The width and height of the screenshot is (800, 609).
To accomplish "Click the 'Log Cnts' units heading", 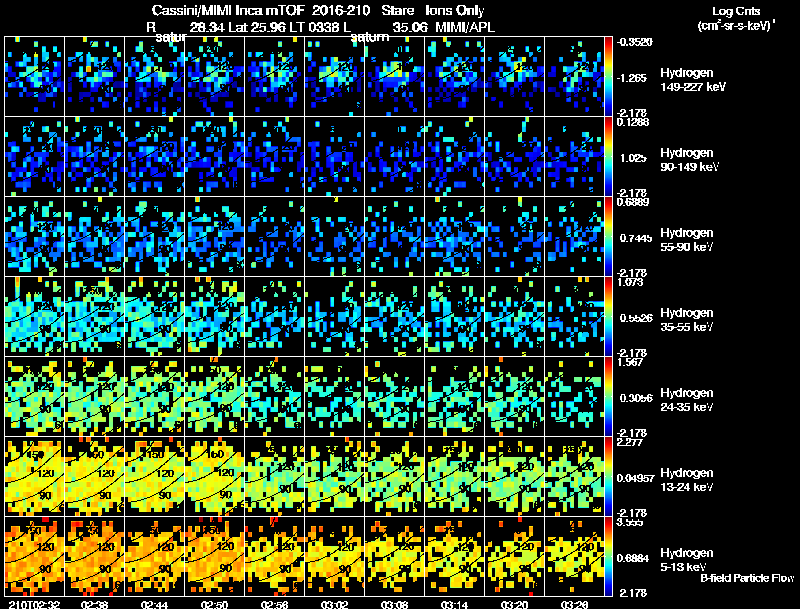I will pos(736,11).
